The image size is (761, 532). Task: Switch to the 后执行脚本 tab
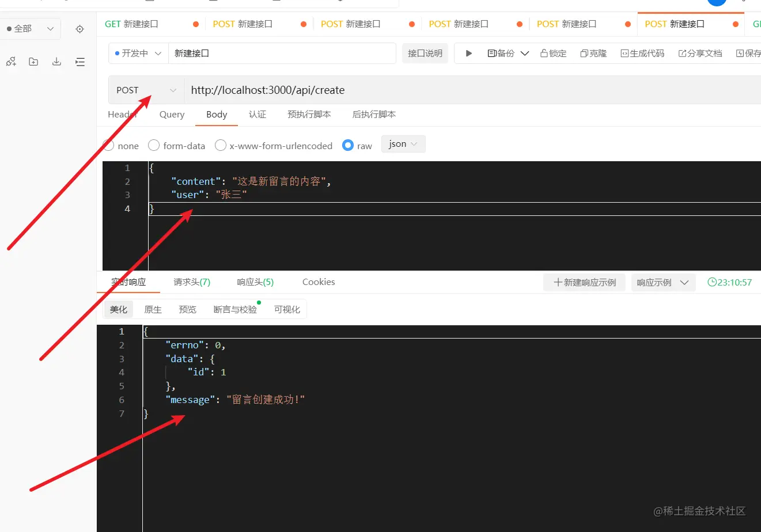click(374, 114)
